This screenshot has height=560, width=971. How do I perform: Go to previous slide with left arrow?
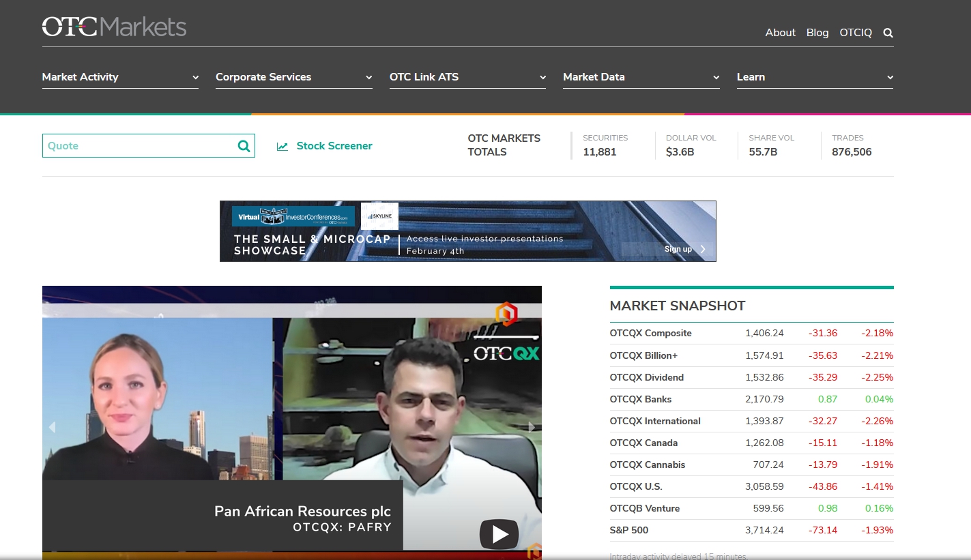(51, 427)
